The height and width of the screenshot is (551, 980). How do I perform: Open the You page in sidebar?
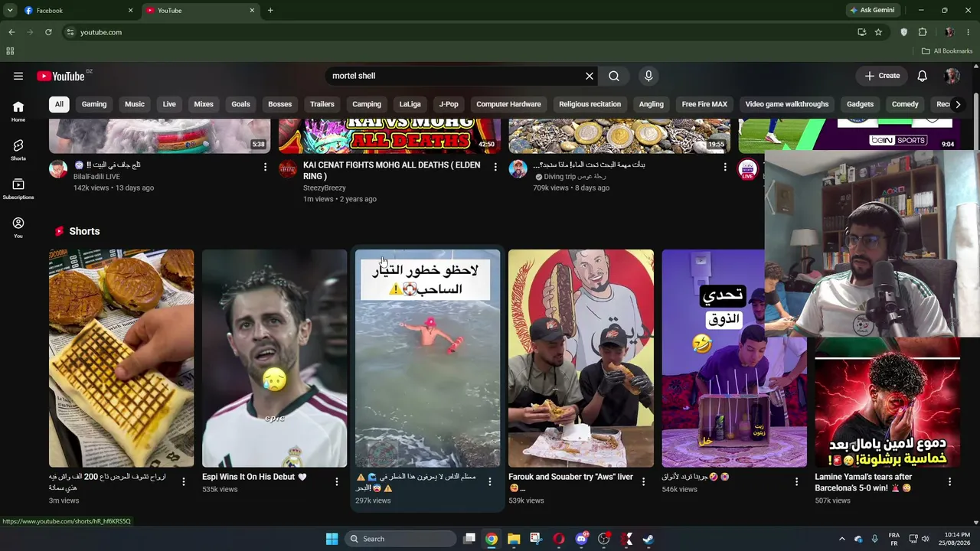click(18, 227)
